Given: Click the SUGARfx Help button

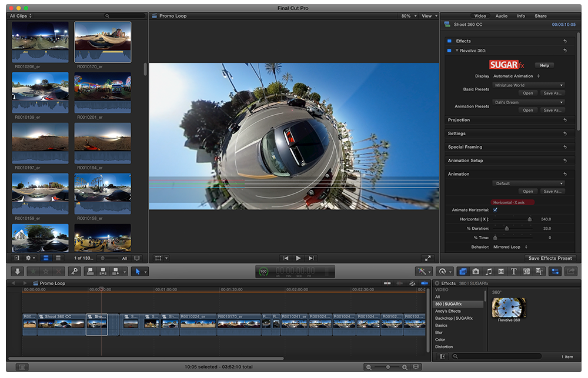Looking at the screenshot, I should point(544,65).
